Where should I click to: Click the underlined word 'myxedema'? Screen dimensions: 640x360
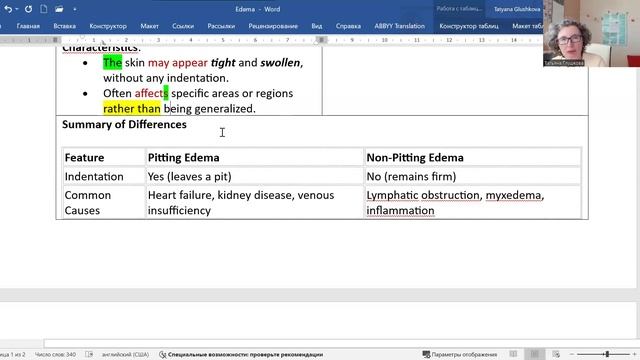513,195
